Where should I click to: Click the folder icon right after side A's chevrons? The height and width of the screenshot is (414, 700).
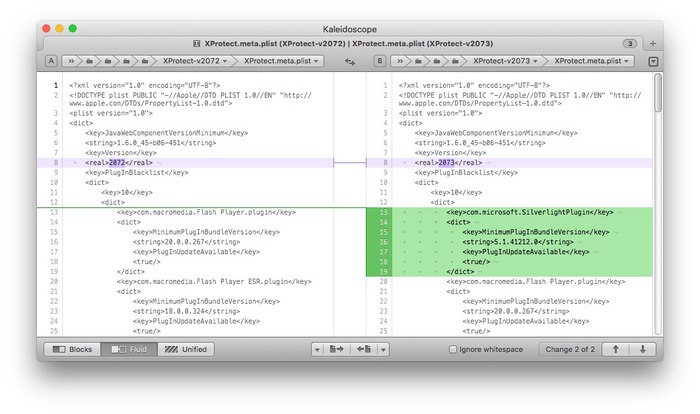click(x=89, y=61)
